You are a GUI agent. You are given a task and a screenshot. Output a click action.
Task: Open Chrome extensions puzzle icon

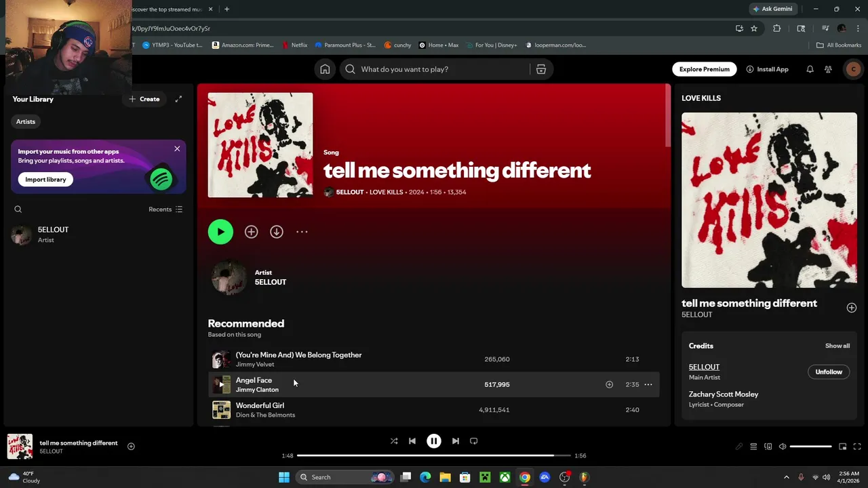(x=777, y=28)
